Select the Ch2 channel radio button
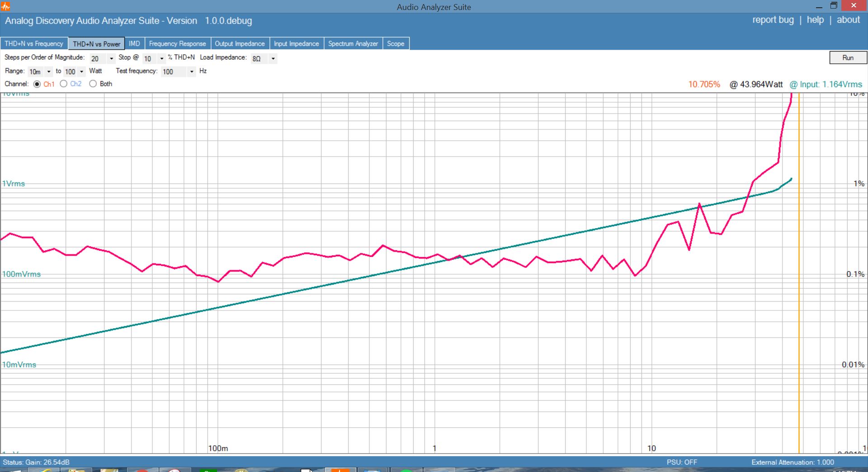 tap(64, 84)
